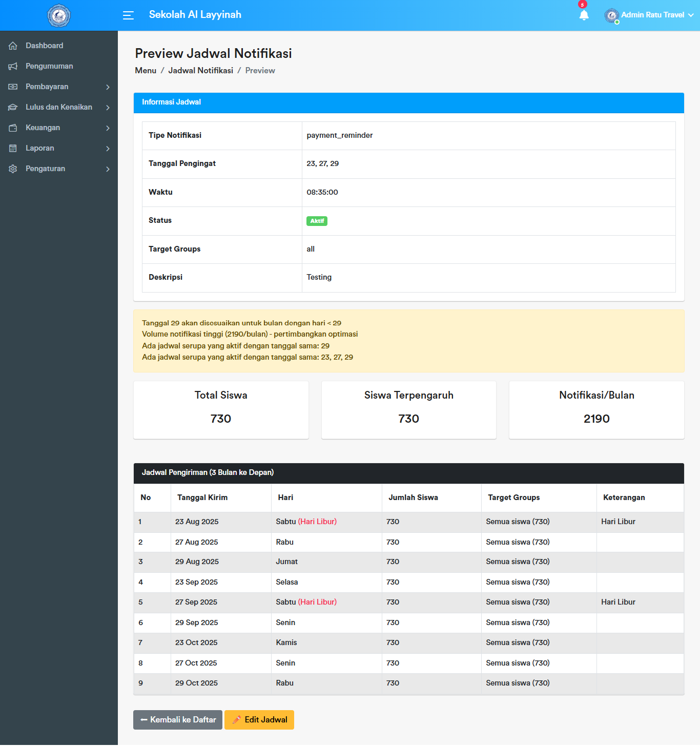Viewport: 700px width, 746px height.
Task: Click the Pengaturan gear icon
Action: click(x=13, y=169)
